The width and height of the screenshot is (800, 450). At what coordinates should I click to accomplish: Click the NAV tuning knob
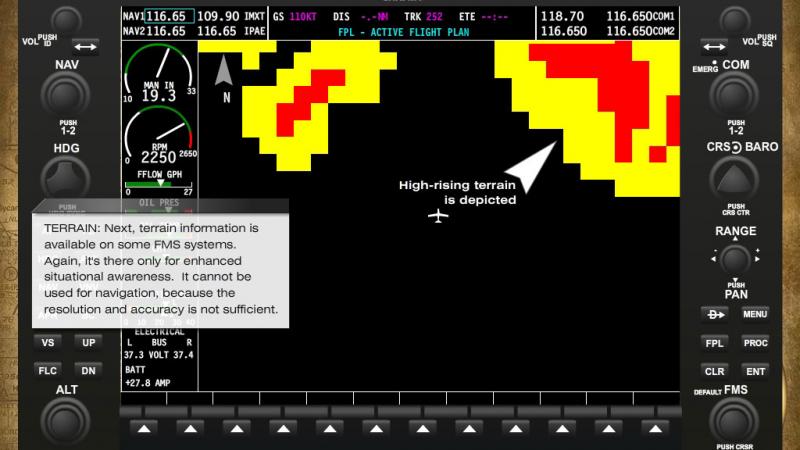click(65, 95)
